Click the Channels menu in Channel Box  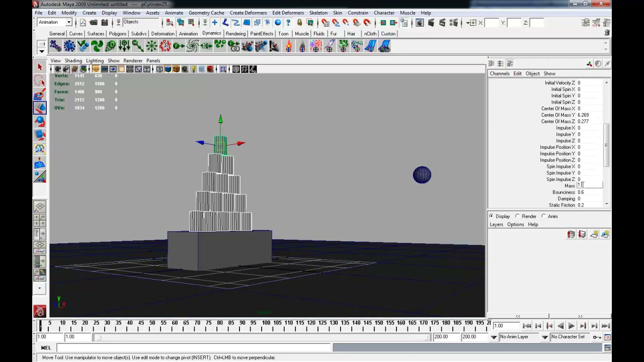pos(500,73)
